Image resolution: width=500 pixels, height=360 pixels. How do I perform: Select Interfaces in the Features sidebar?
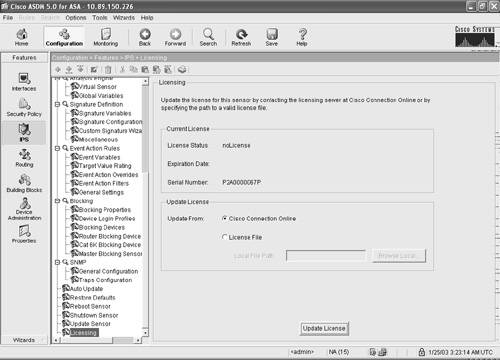pyautogui.click(x=24, y=82)
